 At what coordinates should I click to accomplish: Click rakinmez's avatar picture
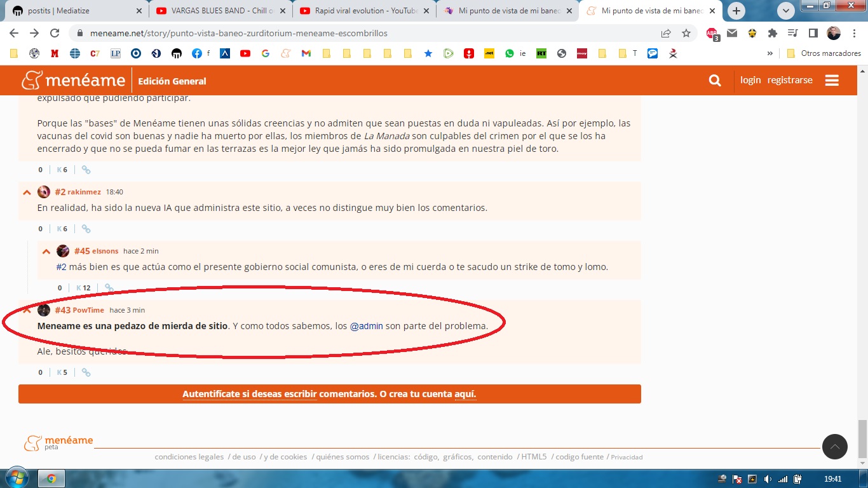click(44, 192)
